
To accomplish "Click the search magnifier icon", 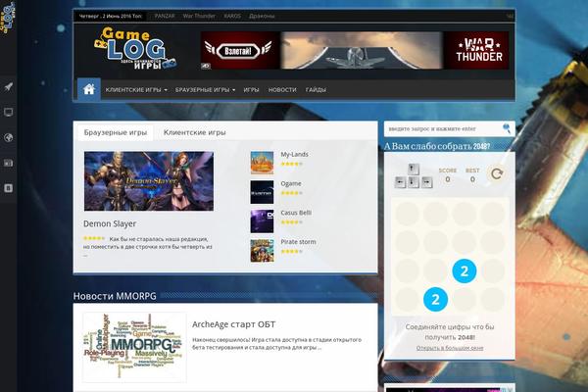I will click(x=507, y=128).
